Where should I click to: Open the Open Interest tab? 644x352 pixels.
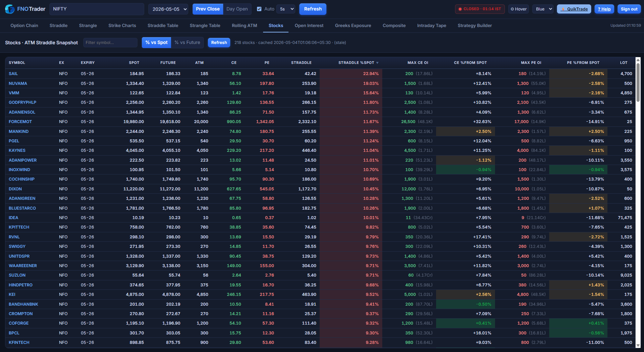click(309, 26)
